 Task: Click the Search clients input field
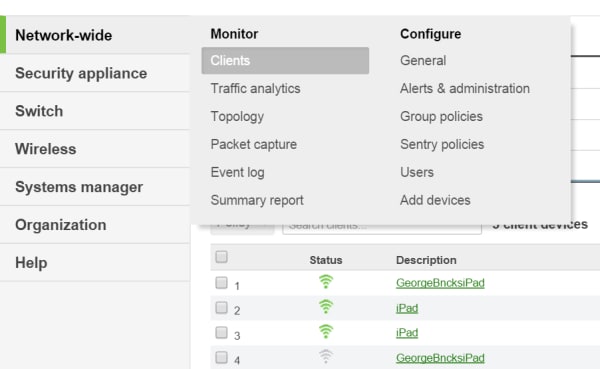pyautogui.click(x=382, y=228)
